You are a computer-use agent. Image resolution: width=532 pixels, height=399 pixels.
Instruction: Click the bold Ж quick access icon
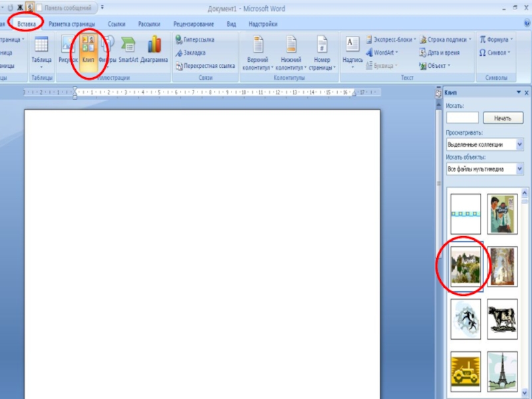coord(20,8)
